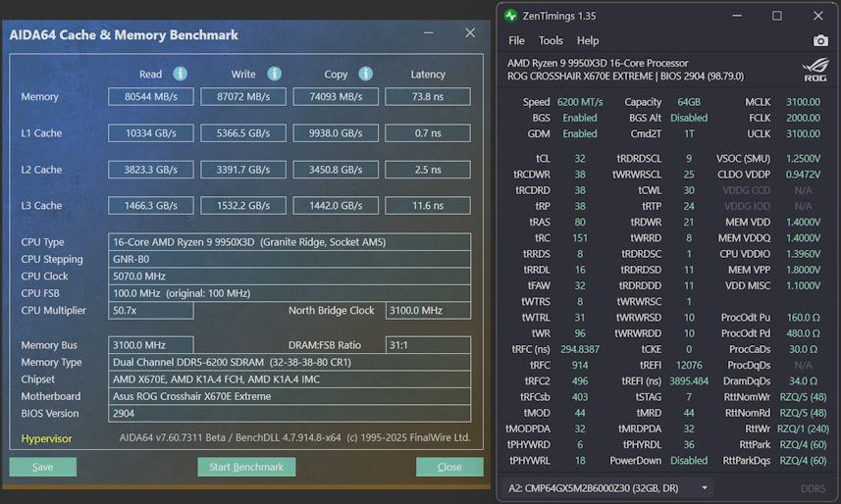841x504 pixels.
Task: Click the ZenTimings app icon in title bar
Action: (x=510, y=16)
